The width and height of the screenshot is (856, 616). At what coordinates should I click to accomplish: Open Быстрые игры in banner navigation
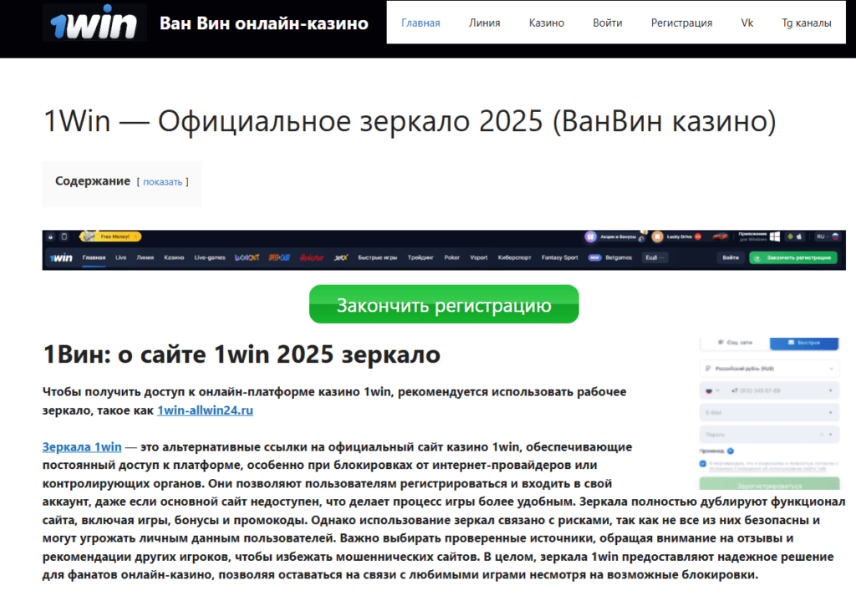[377, 257]
